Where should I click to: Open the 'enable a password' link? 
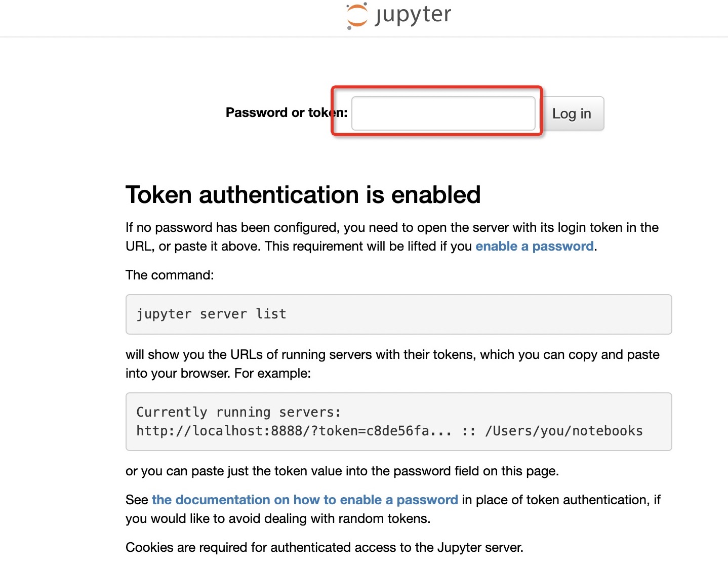(x=535, y=246)
